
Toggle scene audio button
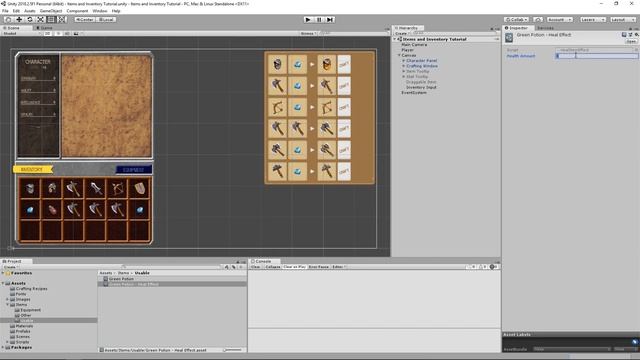[x=67, y=33]
